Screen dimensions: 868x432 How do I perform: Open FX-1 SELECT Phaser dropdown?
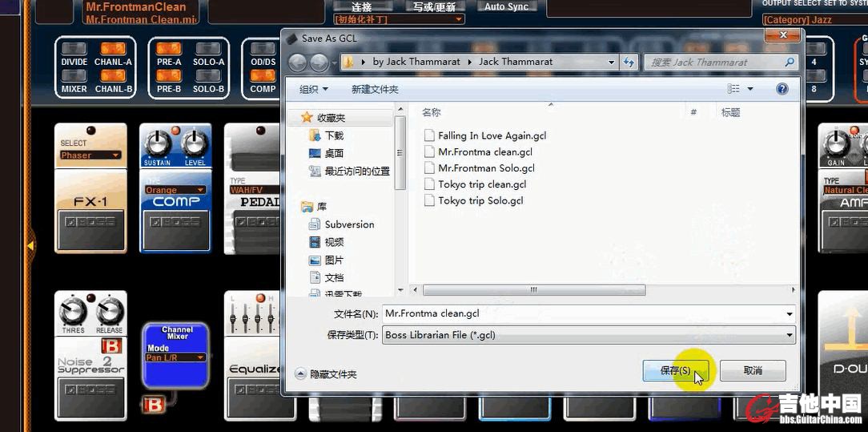click(x=90, y=155)
